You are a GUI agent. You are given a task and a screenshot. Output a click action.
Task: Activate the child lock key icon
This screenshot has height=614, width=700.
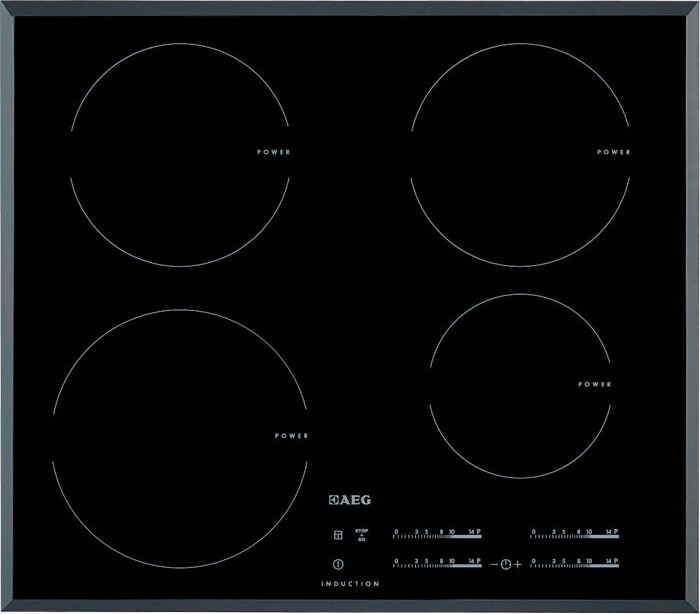point(338,535)
